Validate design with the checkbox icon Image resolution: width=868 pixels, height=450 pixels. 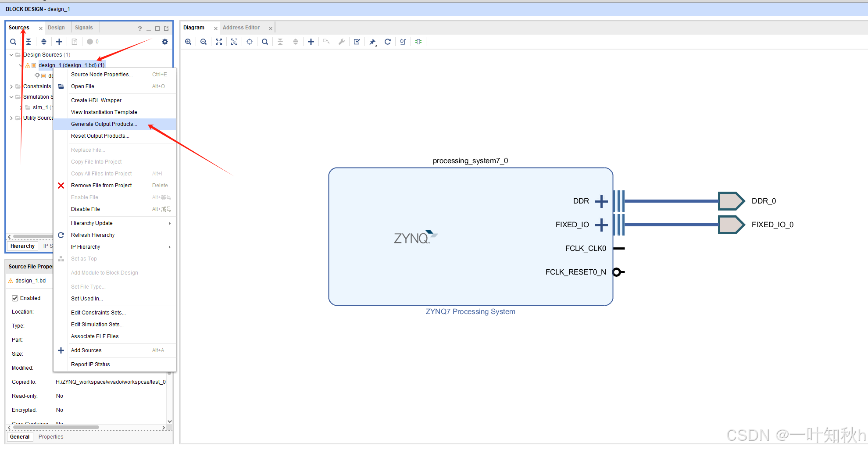coord(357,42)
